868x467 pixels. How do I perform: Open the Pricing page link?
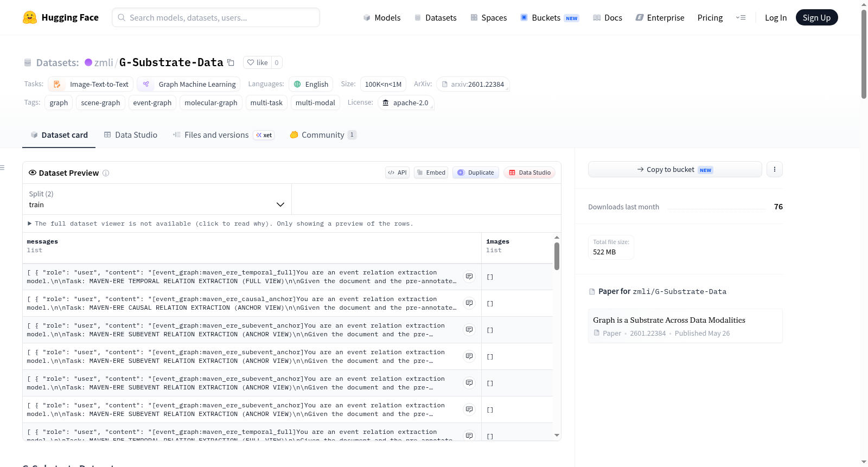tap(710, 17)
